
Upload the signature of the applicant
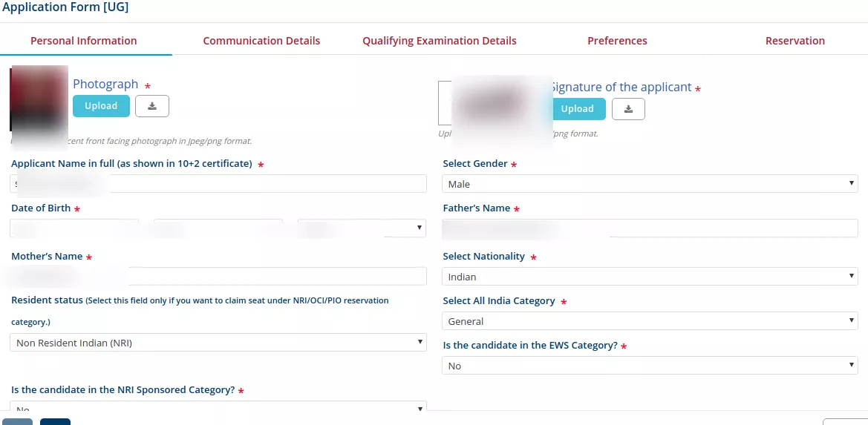pos(578,109)
